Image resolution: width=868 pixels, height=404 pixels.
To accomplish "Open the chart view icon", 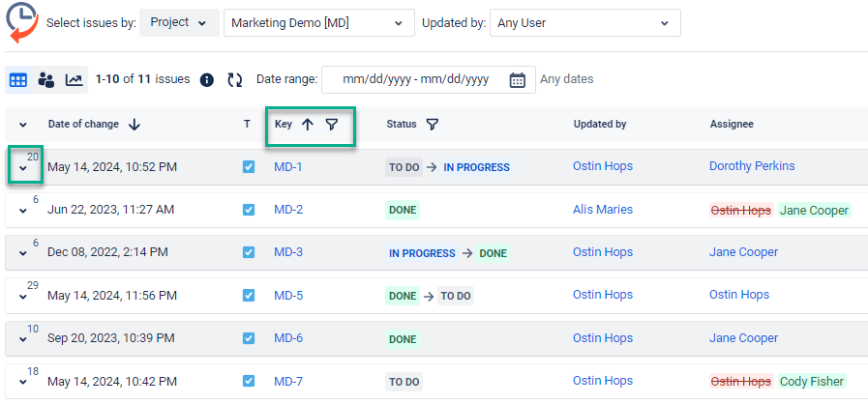I will point(75,80).
